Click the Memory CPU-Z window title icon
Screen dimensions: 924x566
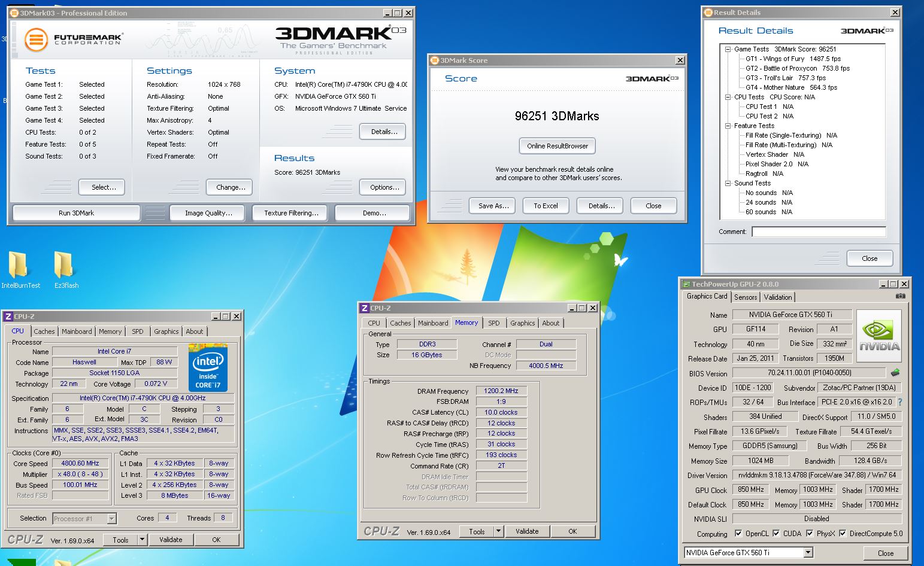tap(364, 308)
